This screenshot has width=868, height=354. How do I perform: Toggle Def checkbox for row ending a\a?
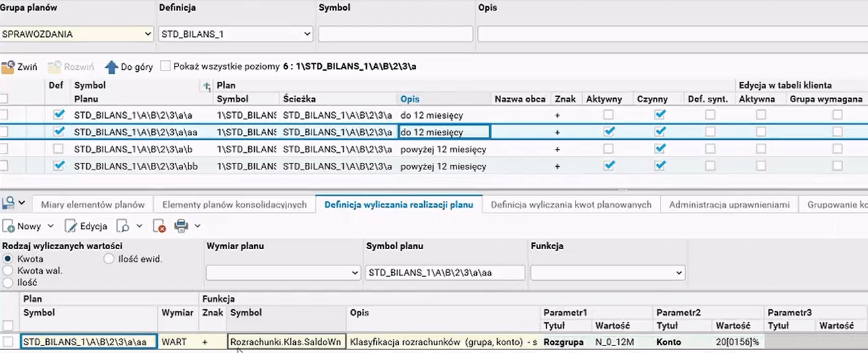tap(59, 115)
